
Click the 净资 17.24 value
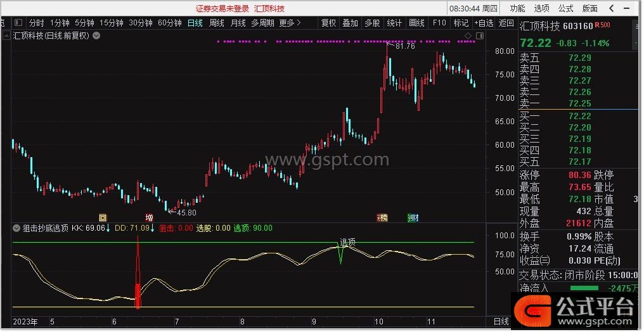pos(579,248)
